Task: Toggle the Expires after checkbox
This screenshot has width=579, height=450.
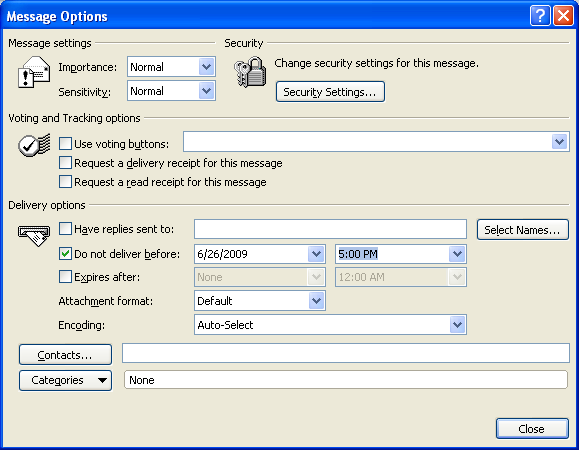Action: point(65,276)
